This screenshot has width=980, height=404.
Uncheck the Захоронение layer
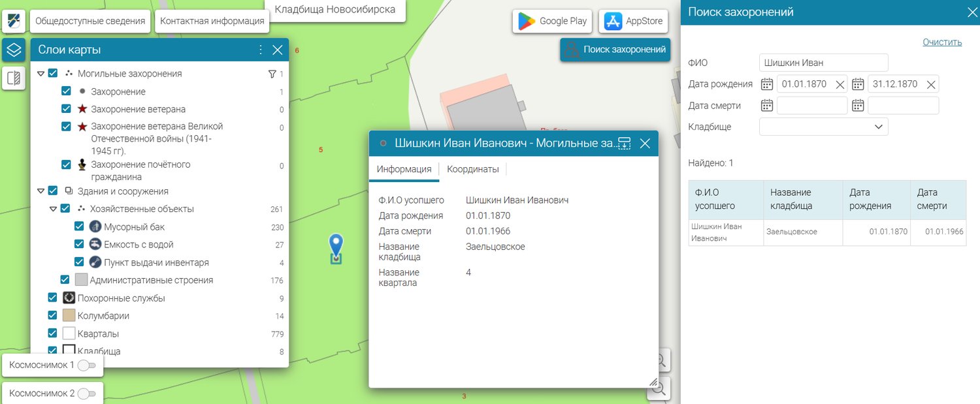click(x=66, y=91)
